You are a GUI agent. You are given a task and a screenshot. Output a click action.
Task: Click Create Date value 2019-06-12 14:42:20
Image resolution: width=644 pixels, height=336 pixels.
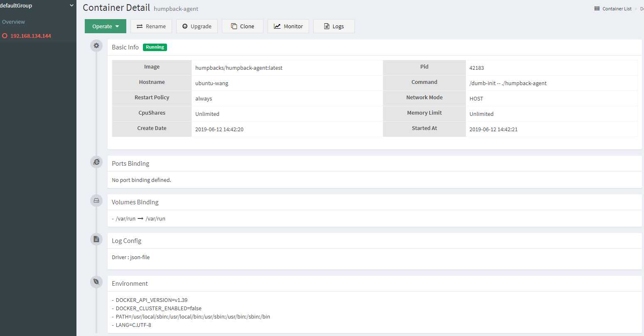tap(219, 129)
